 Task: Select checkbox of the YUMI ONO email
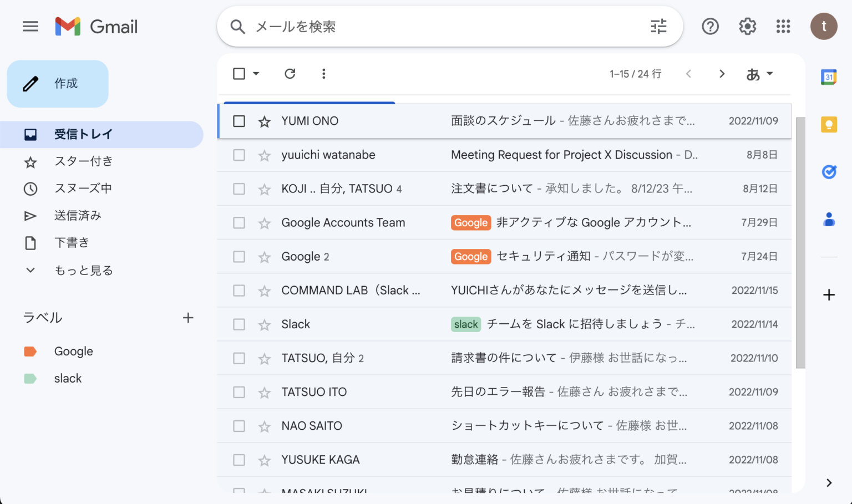click(x=239, y=121)
